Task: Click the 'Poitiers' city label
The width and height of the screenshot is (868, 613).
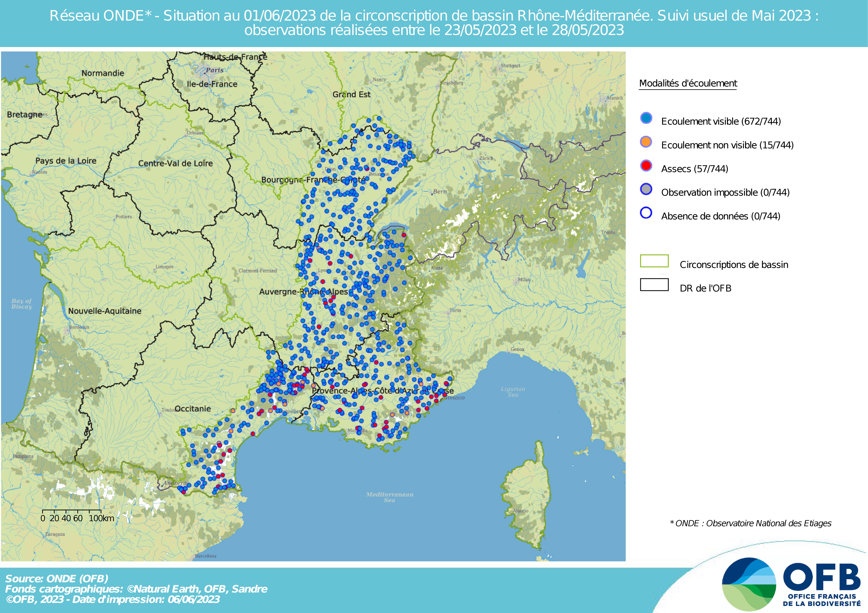Action: pyautogui.click(x=124, y=217)
